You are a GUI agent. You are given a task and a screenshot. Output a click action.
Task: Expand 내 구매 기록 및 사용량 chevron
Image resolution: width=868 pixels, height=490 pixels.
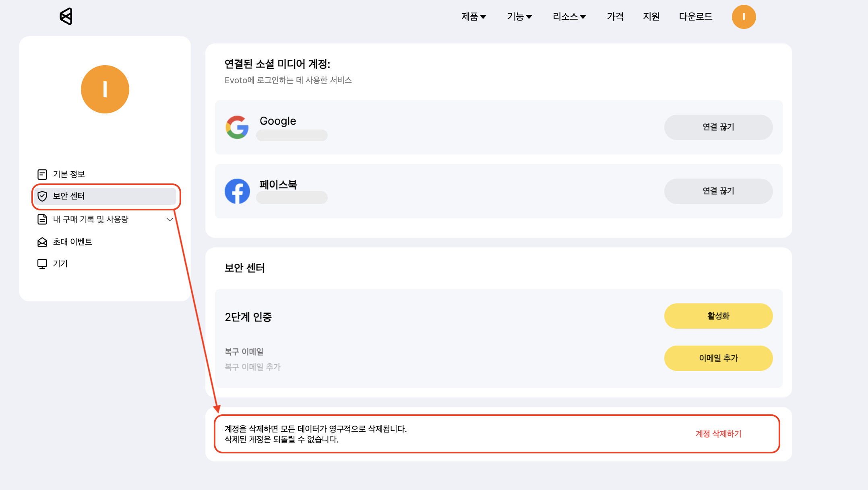coord(169,220)
